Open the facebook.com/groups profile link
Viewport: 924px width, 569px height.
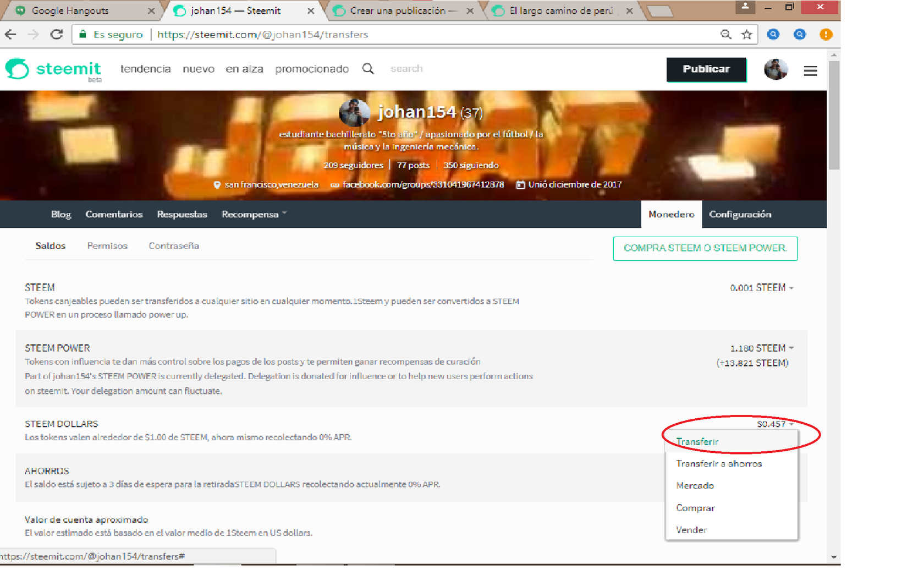[423, 185]
